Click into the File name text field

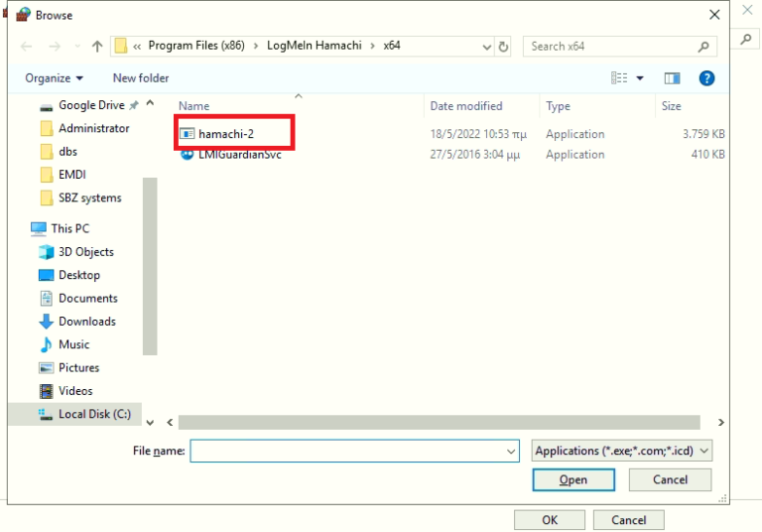(x=347, y=451)
